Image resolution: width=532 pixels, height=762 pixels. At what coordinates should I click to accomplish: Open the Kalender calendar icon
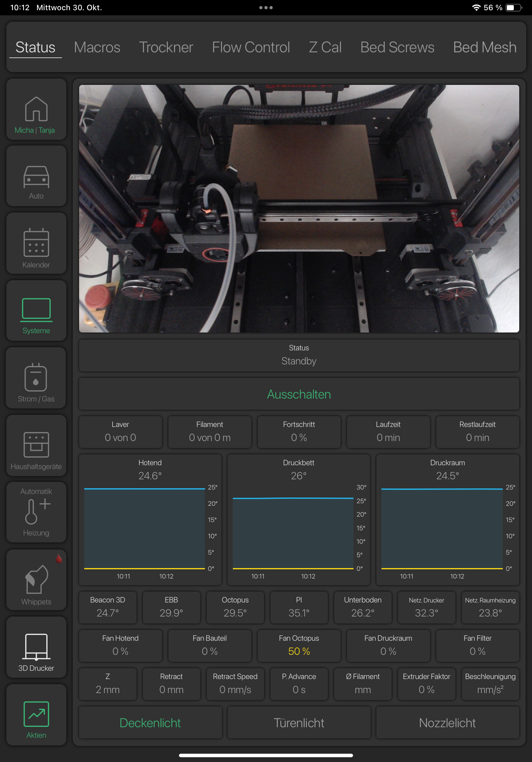(36, 243)
